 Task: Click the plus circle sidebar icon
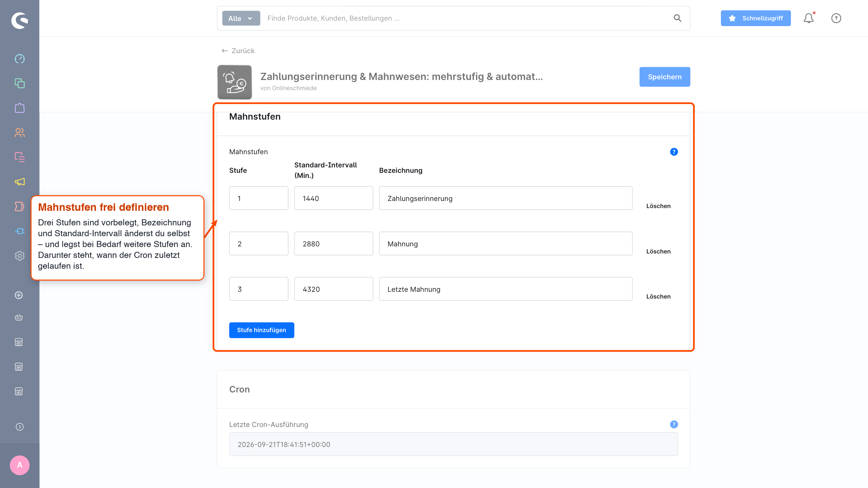[x=19, y=295]
